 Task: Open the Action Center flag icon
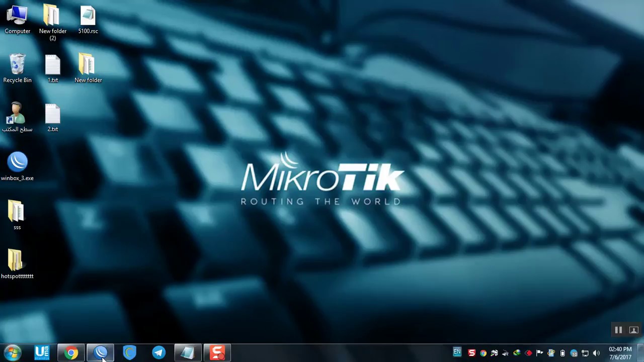point(539,353)
